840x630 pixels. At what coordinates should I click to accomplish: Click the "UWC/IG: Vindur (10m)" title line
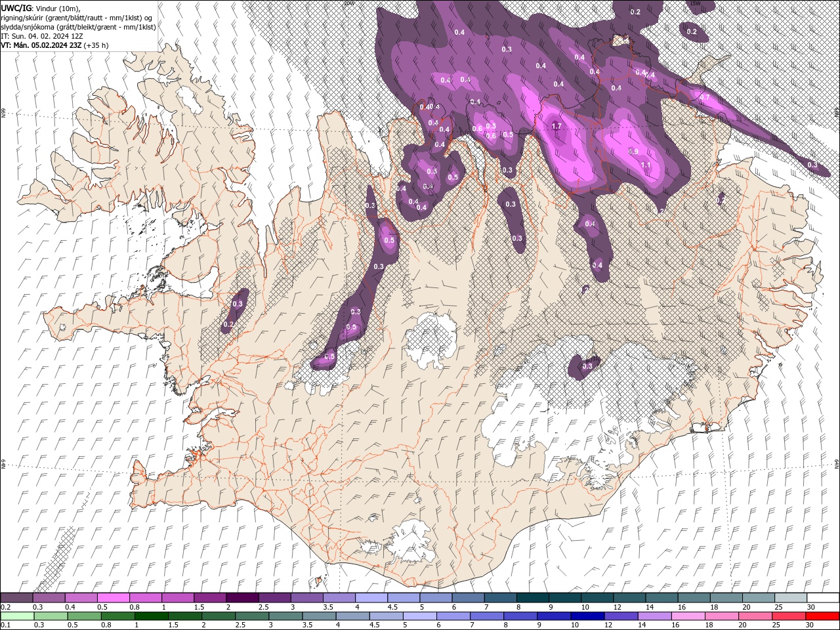pyautogui.click(x=39, y=8)
